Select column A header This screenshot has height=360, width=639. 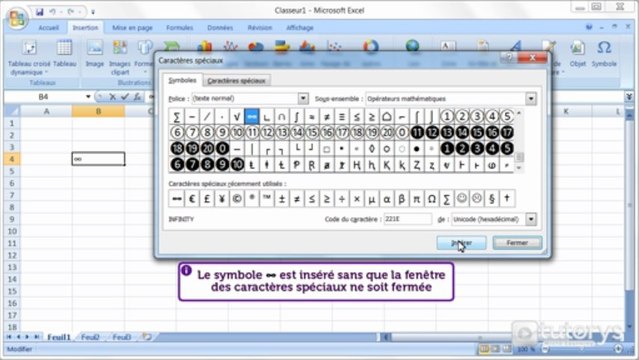click(46, 111)
